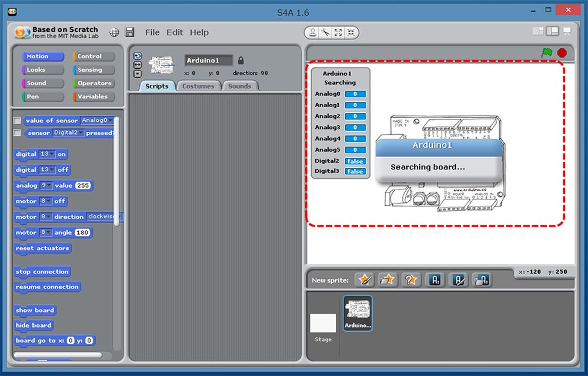Choose new sprite from file

pyautogui.click(x=387, y=280)
